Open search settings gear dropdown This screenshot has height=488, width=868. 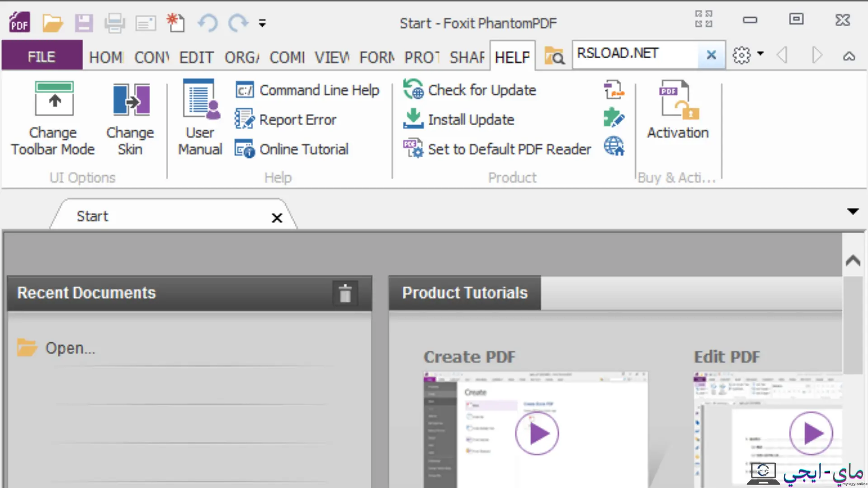(747, 55)
